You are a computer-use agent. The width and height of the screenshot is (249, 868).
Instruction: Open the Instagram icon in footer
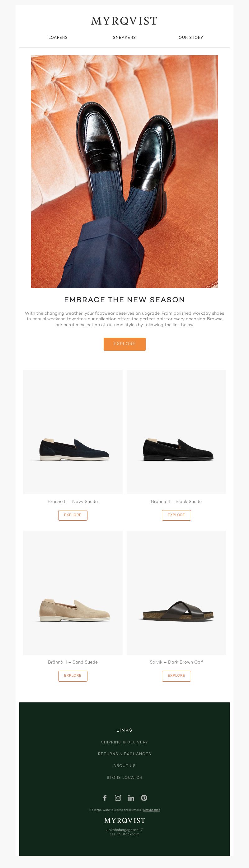[118, 797]
